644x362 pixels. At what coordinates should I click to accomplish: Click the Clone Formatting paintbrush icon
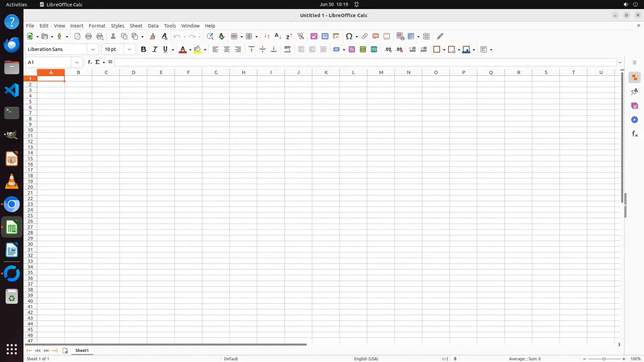tap(153, 36)
